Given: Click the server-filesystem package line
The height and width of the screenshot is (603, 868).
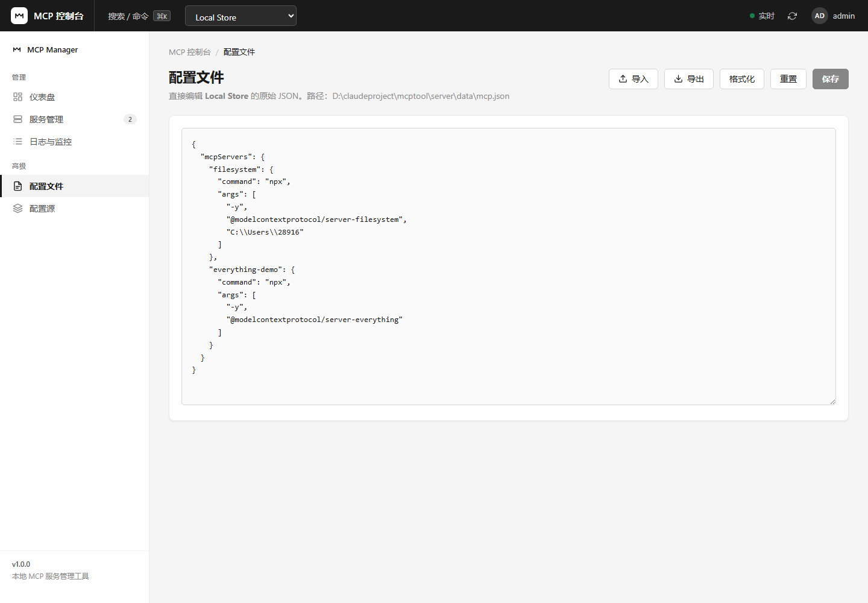Looking at the screenshot, I should (316, 219).
